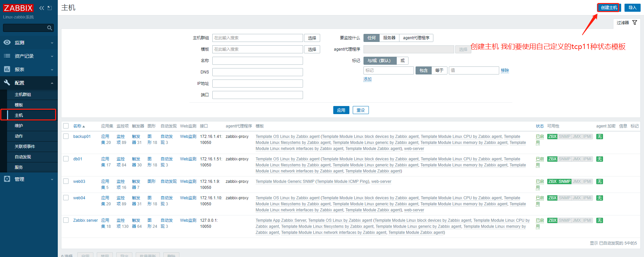Image resolution: width=644 pixels, height=257 pixels.
Task: Hide the sidebar using the kiosk icon
Action: pyautogui.click(x=50, y=8)
